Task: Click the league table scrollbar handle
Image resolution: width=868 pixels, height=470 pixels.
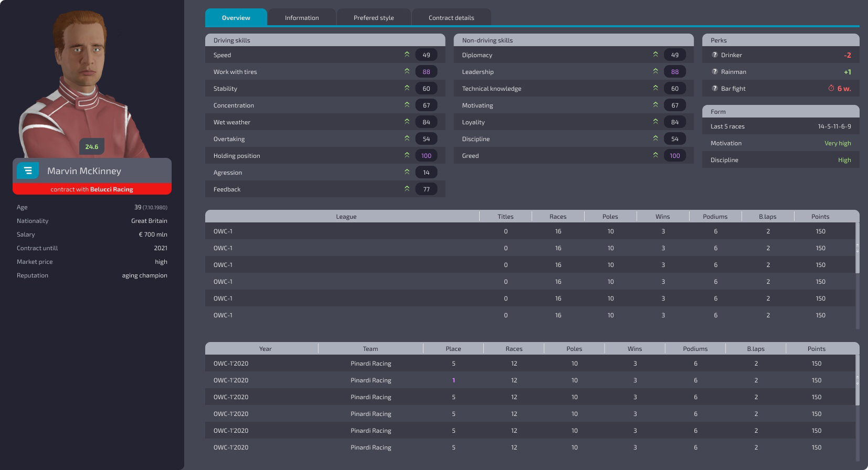Action: pyautogui.click(x=858, y=248)
